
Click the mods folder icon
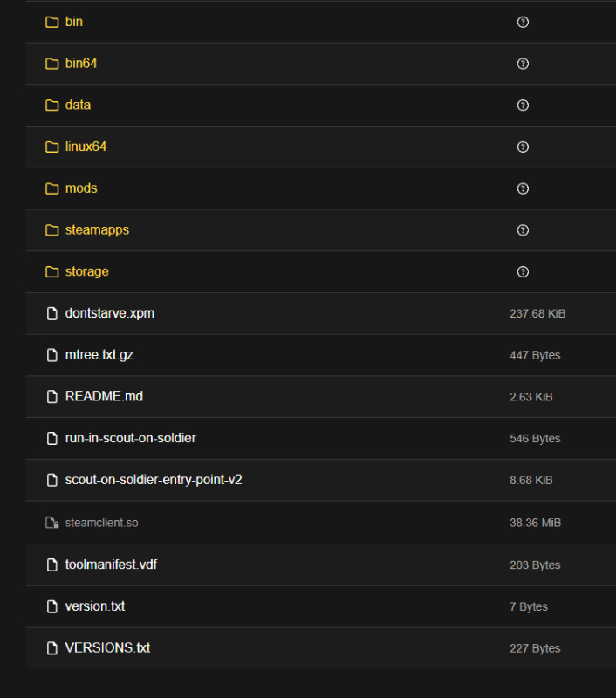click(x=51, y=188)
